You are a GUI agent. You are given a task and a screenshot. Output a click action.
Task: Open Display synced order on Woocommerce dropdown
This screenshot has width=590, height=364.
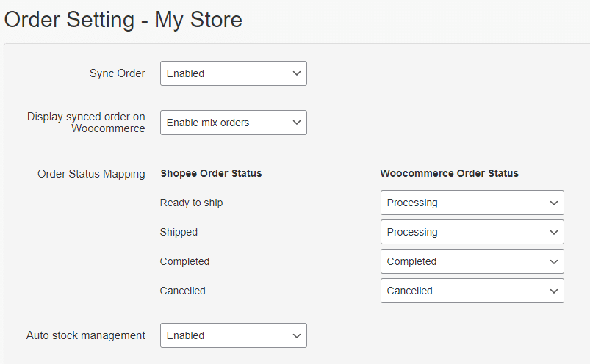click(233, 123)
